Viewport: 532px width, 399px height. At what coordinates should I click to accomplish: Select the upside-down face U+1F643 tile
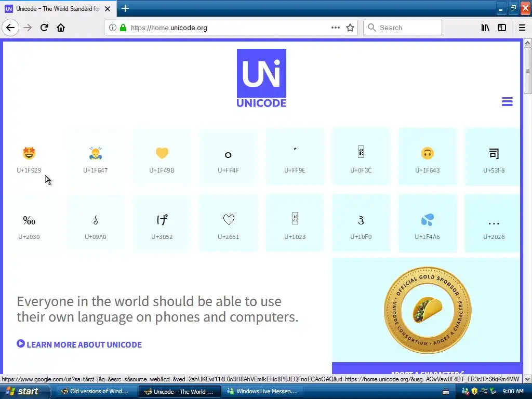[428, 157]
